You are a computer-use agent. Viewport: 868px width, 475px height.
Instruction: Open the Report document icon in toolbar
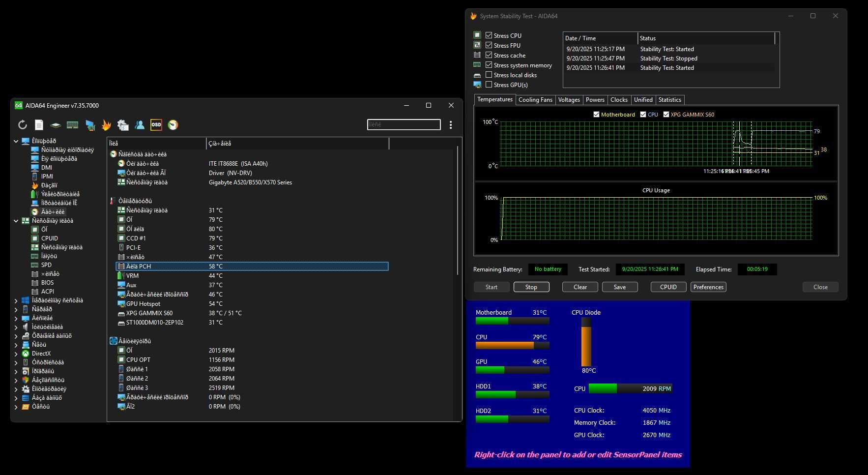[39, 125]
